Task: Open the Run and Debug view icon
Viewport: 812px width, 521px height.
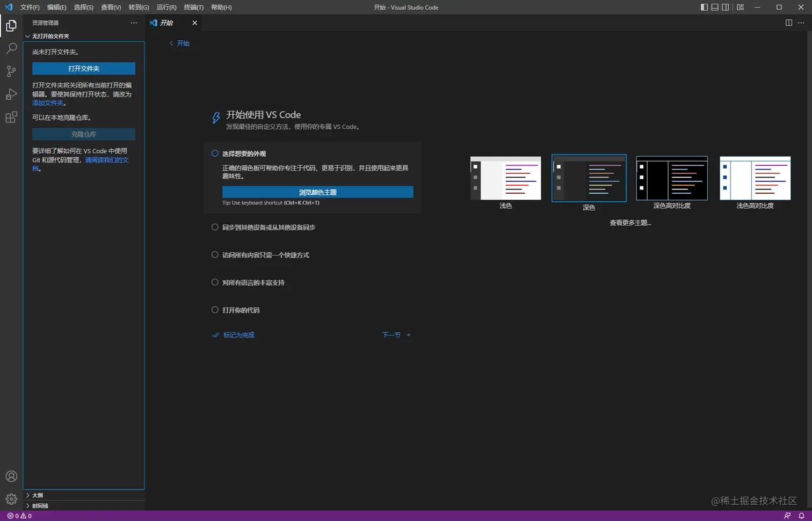Action: [11, 94]
